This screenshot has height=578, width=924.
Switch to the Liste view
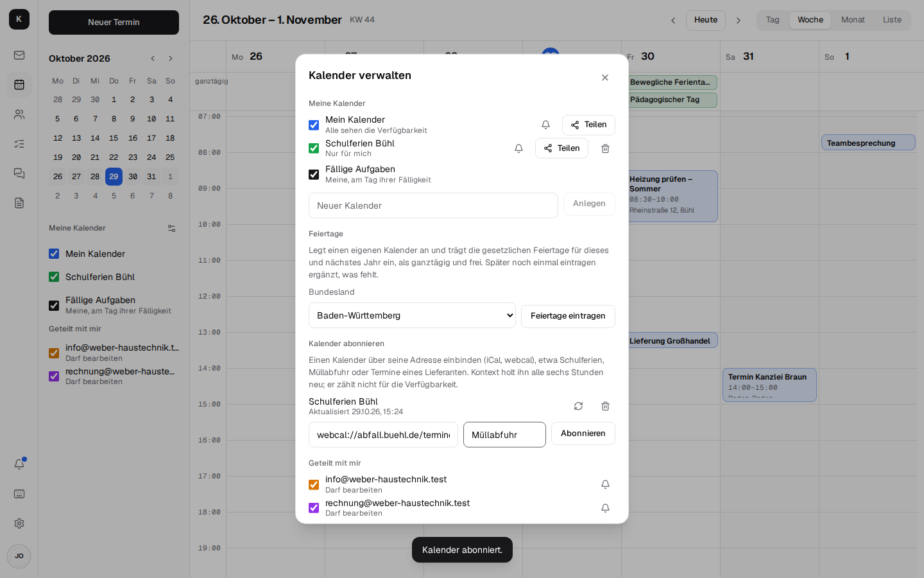pyautogui.click(x=892, y=20)
